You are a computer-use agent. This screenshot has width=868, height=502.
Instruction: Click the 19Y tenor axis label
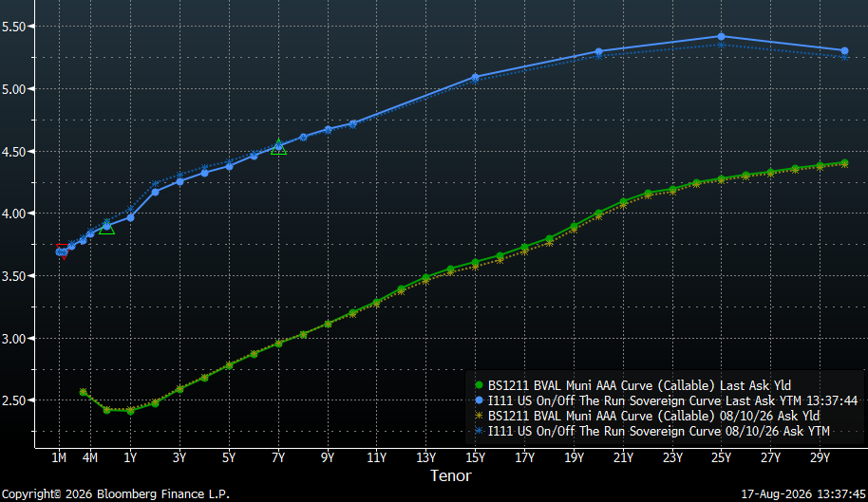pos(574,457)
